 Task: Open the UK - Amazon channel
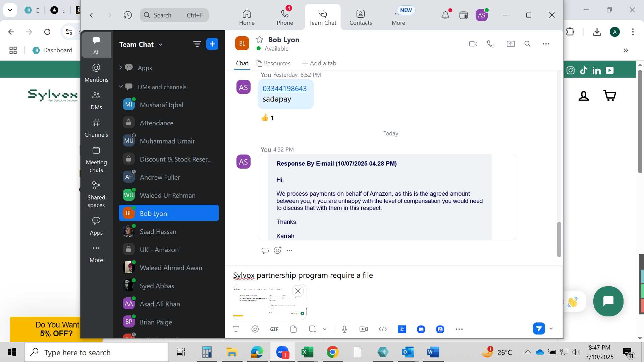(169, 250)
